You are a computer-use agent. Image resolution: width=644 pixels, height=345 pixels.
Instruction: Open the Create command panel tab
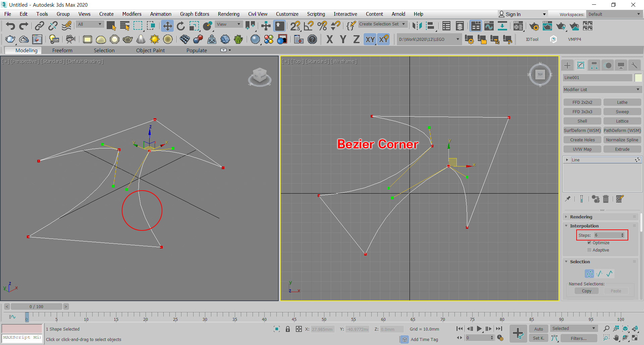(568, 65)
